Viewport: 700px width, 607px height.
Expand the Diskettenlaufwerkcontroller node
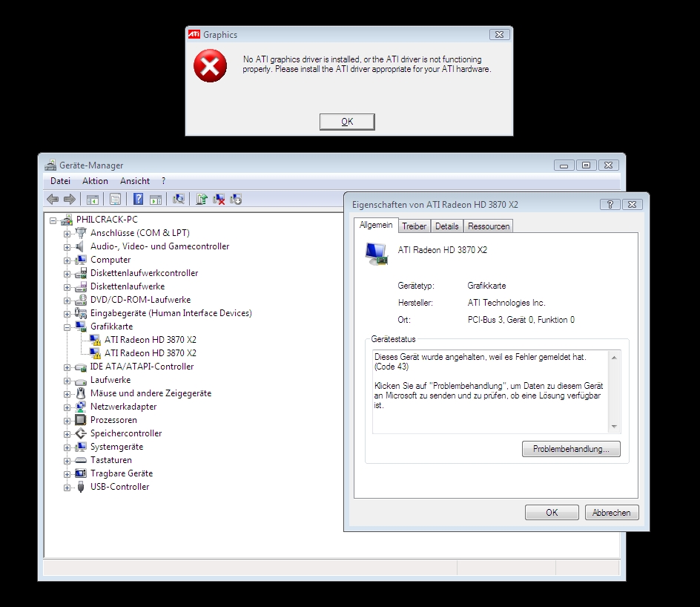pyautogui.click(x=67, y=274)
